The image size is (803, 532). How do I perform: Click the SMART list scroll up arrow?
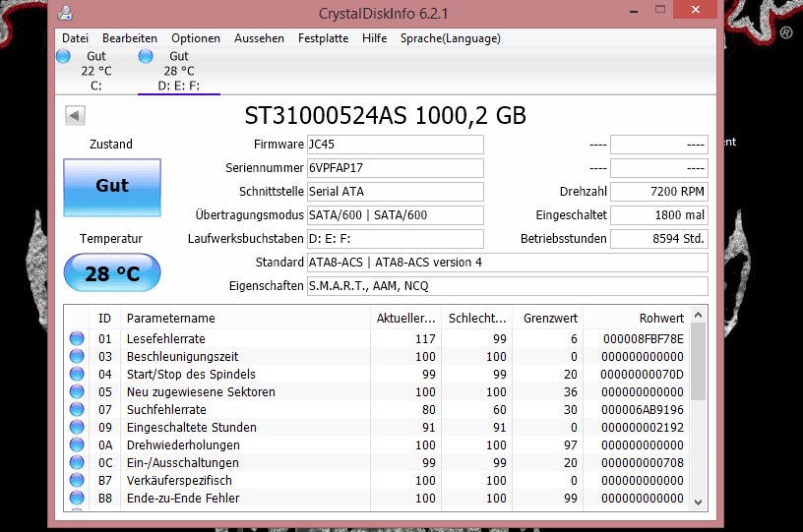tap(698, 315)
